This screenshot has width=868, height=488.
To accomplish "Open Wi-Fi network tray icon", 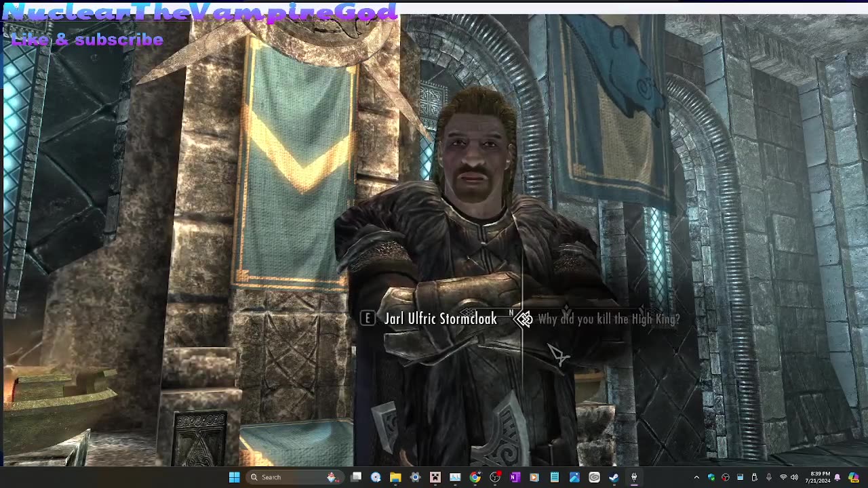I will click(783, 477).
